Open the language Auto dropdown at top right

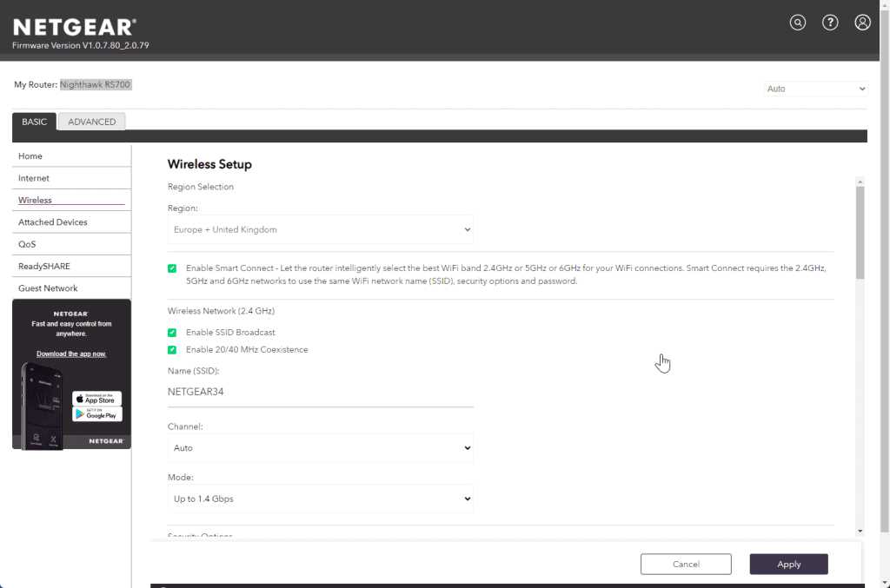click(815, 89)
